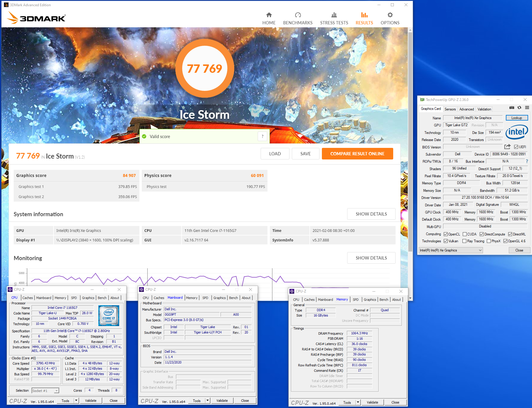Open Caches tab in CPU-Z CPU window

(28, 298)
